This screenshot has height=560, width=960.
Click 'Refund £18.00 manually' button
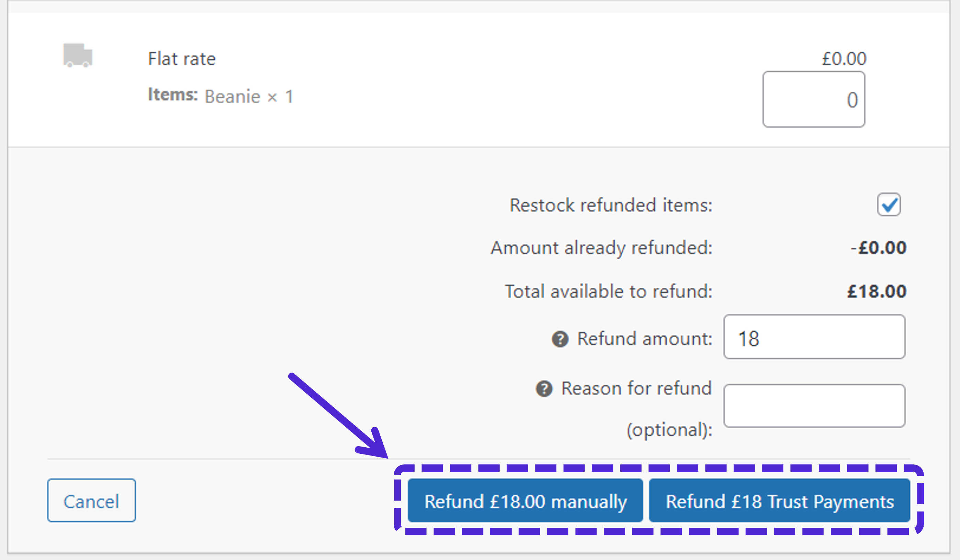pos(525,501)
